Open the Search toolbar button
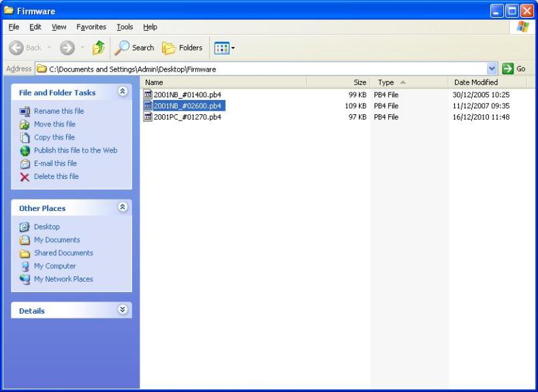 134,48
